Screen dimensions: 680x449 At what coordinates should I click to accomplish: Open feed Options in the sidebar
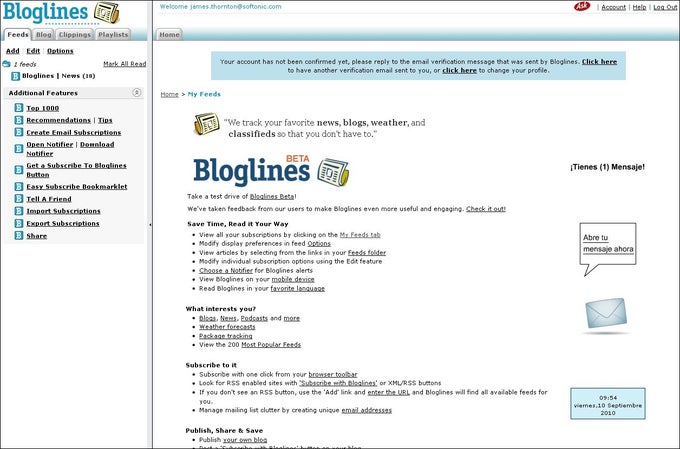pyautogui.click(x=60, y=51)
